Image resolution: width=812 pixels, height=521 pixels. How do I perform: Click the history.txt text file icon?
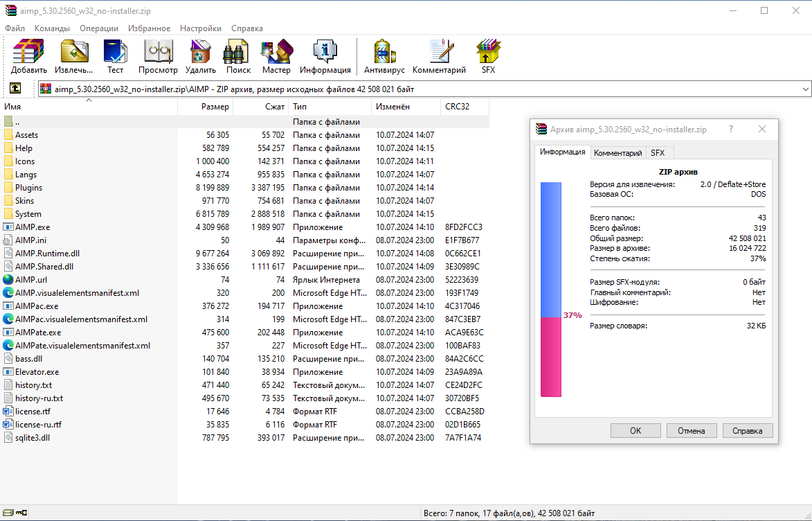8,385
